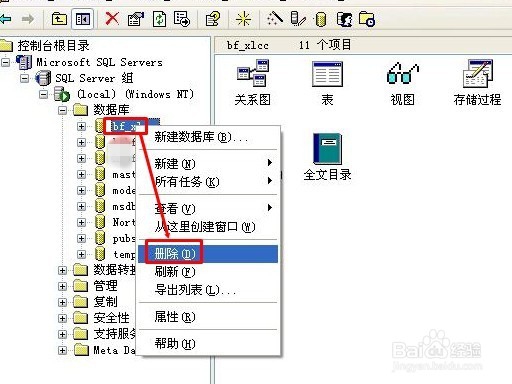This screenshot has width=512, height=384.
Task: Expand the 管理 folder
Action: point(62,286)
